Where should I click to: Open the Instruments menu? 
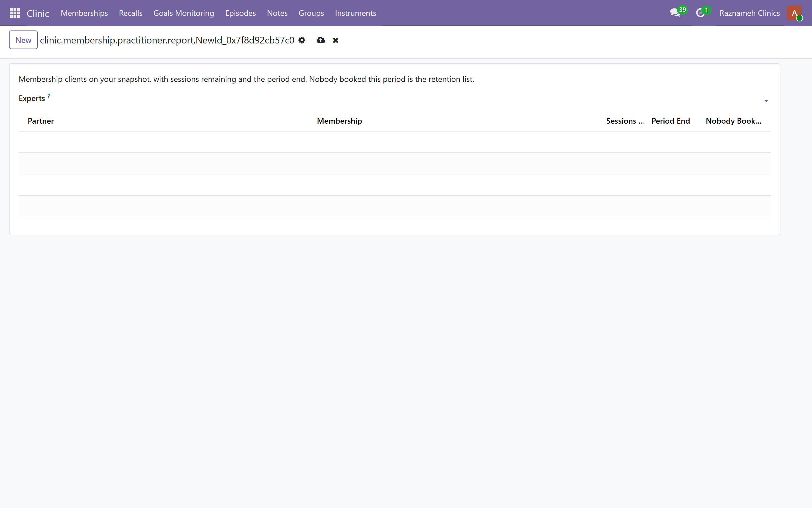pyautogui.click(x=355, y=13)
